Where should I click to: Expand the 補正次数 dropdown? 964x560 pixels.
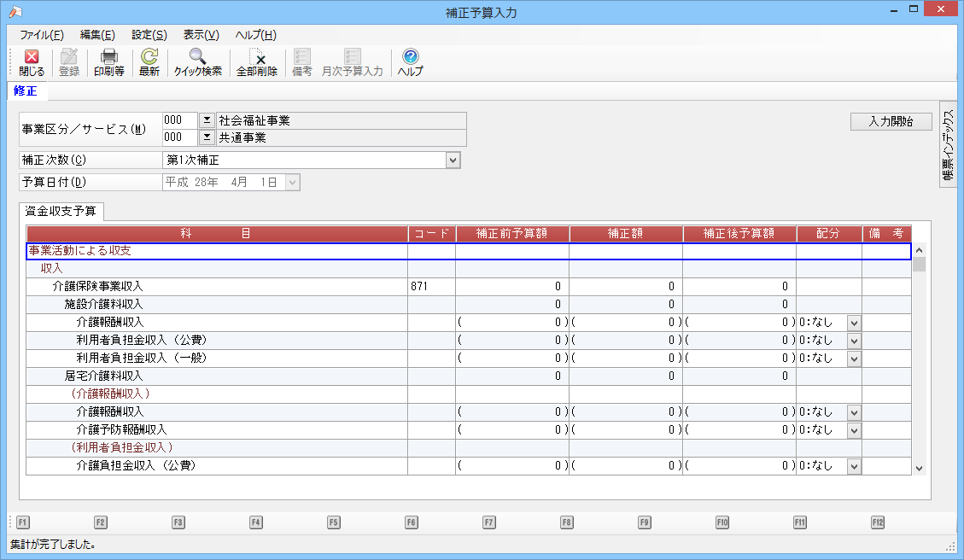453,160
